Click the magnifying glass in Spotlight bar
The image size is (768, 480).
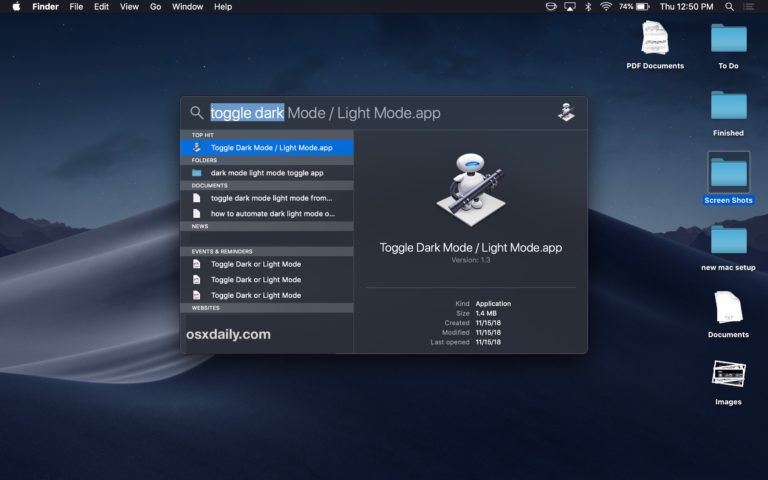196,113
